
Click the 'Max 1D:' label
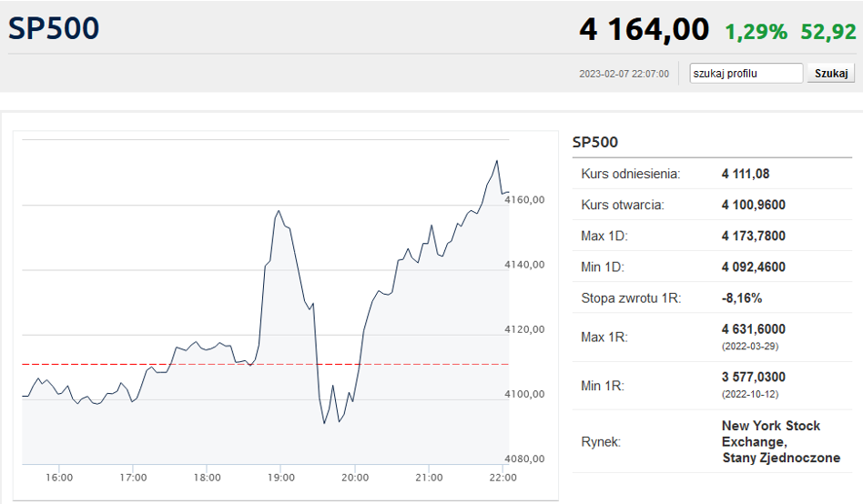pyautogui.click(x=604, y=236)
